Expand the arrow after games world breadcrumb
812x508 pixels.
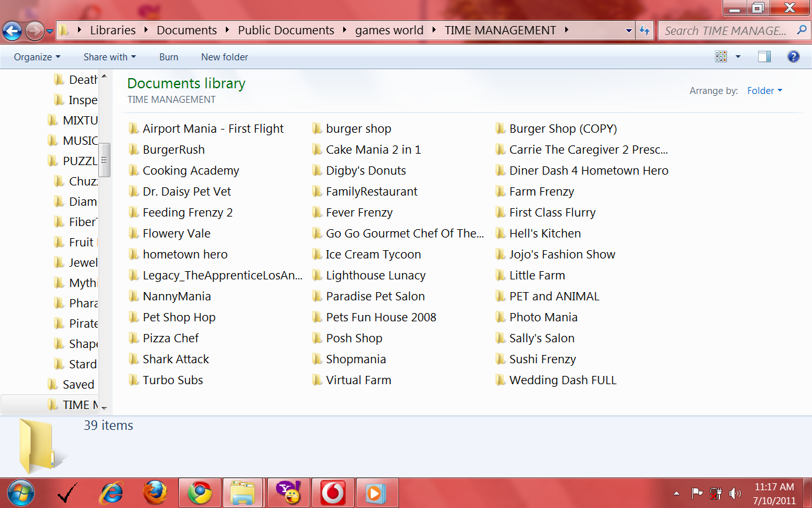tap(434, 30)
